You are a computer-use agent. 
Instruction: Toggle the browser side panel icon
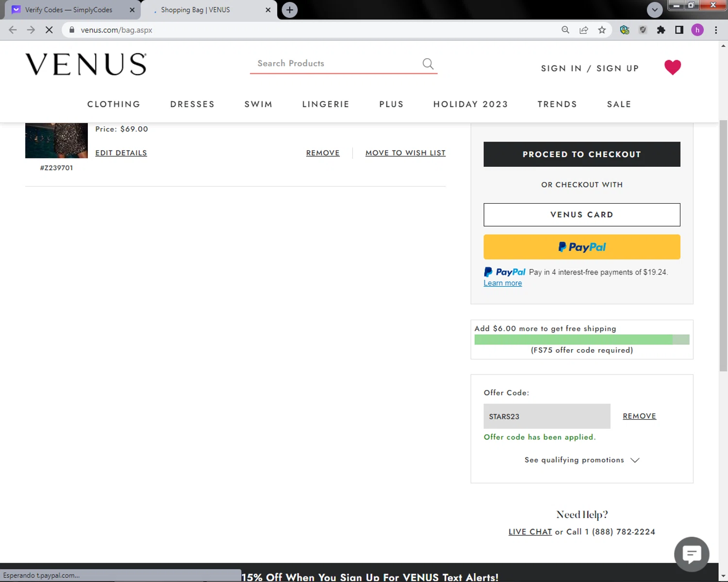pos(679,30)
